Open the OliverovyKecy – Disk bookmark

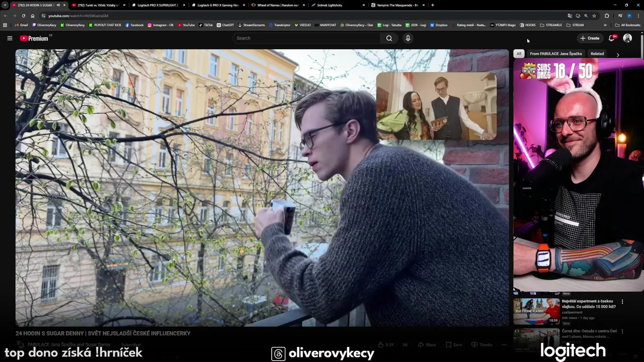pos(357,25)
